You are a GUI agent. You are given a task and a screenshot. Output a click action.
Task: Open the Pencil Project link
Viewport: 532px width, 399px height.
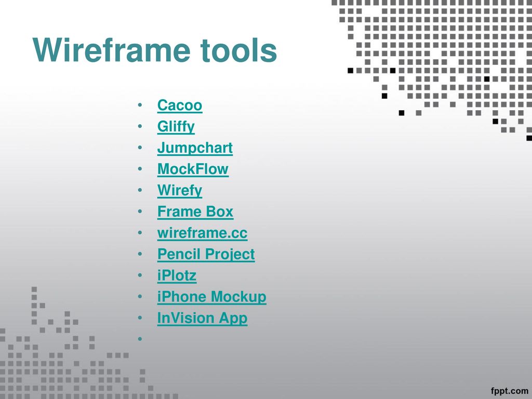[206, 255]
